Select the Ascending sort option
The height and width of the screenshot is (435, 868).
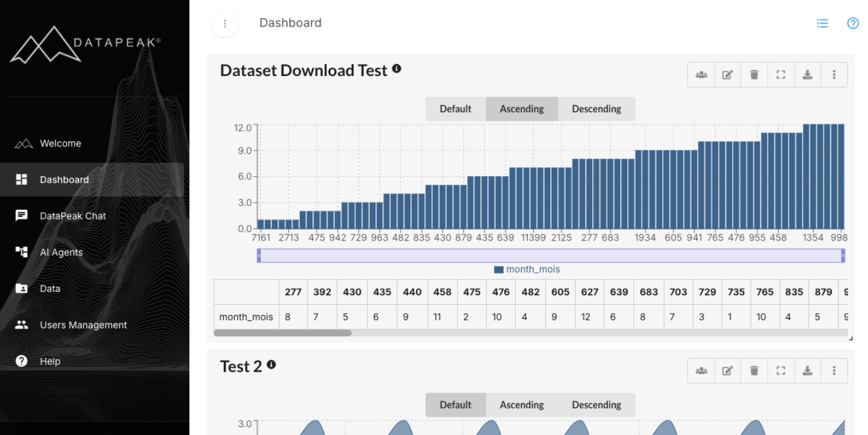(521, 109)
